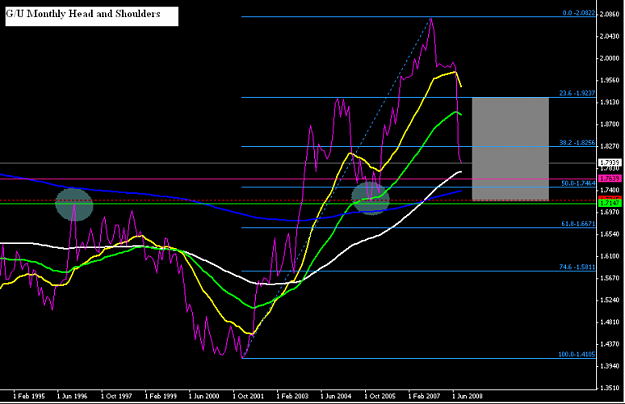The height and width of the screenshot is (404, 625).
Task: Select the ellipse marker above Jun 1996
Action: tap(74, 205)
